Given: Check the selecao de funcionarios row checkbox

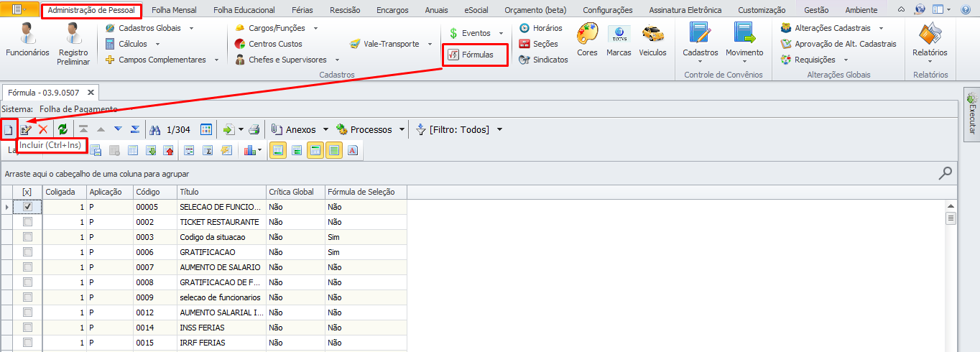Looking at the screenshot, I should [x=27, y=297].
